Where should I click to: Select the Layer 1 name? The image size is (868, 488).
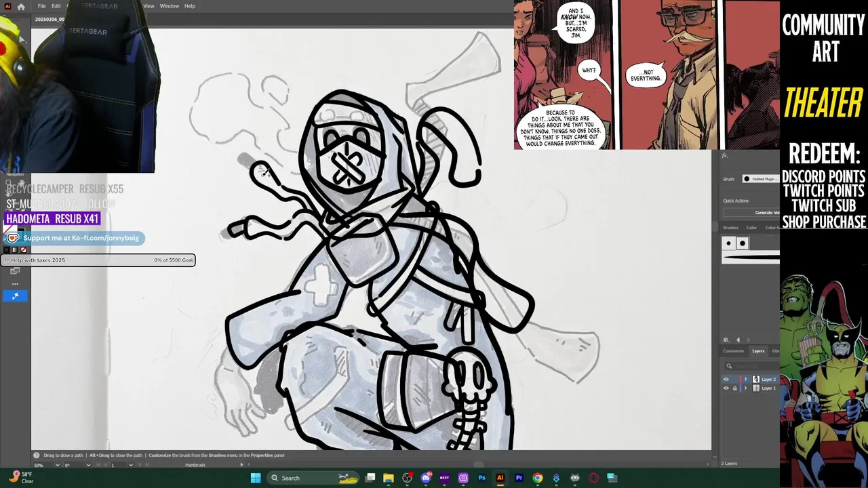pyautogui.click(x=768, y=388)
